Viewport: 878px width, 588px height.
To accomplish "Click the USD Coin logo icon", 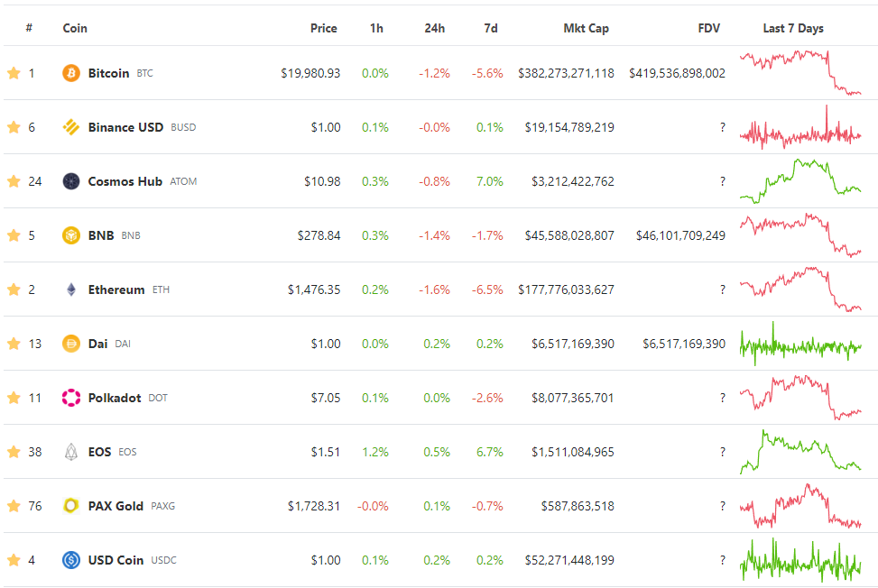I will 71,560.
